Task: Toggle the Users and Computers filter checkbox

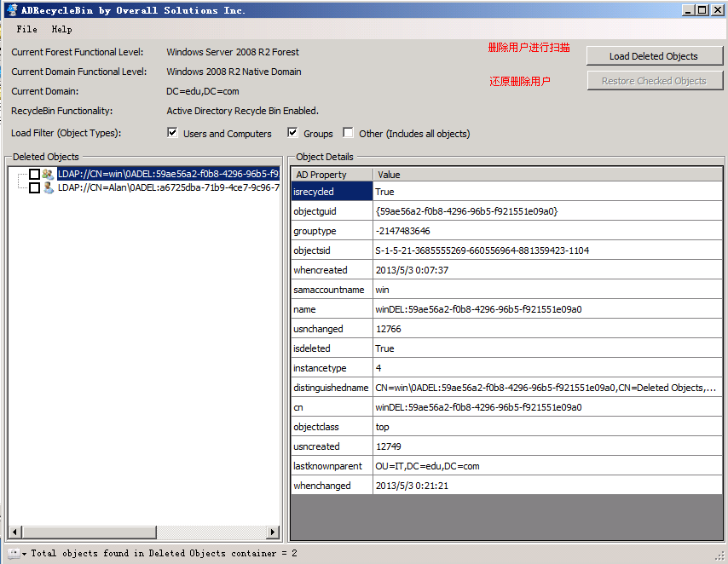Action: (172, 133)
